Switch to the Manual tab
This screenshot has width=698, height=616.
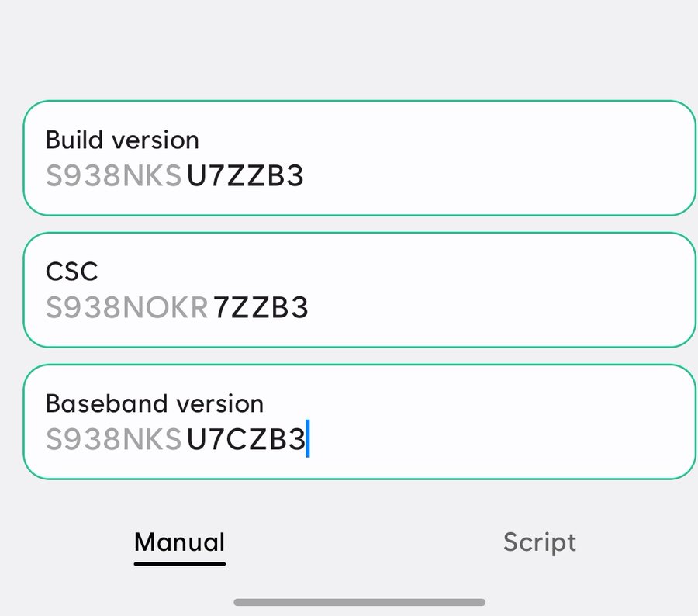coord(179,542)
